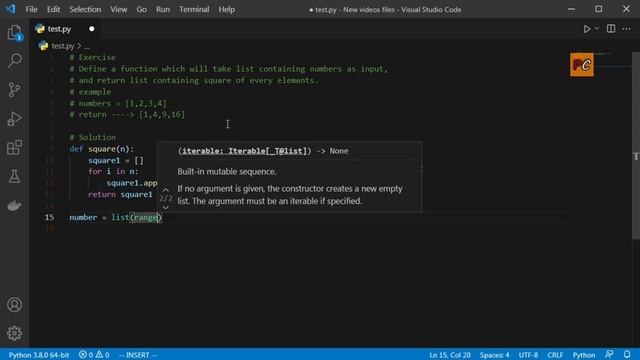The image size is (640, 360).
Task: Open the Manage gear settings
Action: pyautogui.click(x=14, y=333)
